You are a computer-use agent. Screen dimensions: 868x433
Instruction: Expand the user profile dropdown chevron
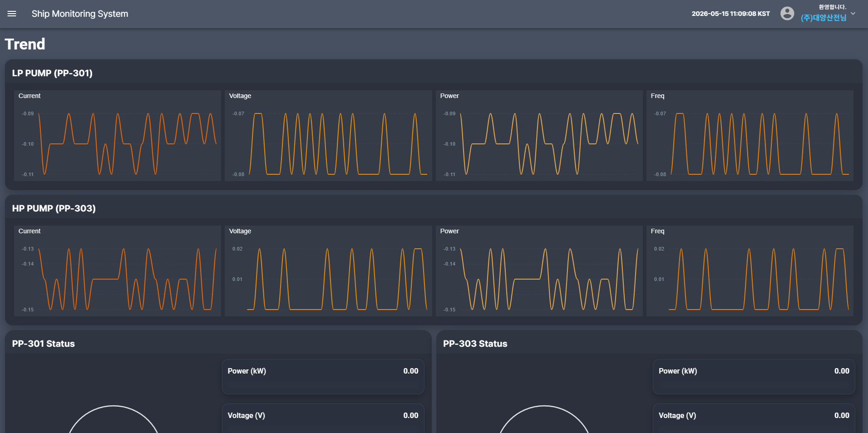(853, 14)
